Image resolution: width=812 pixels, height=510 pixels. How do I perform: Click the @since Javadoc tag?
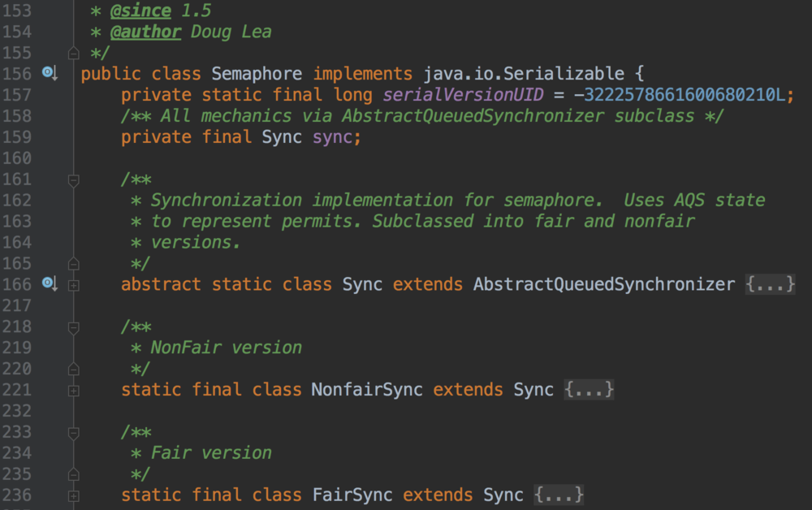point(140,11)
